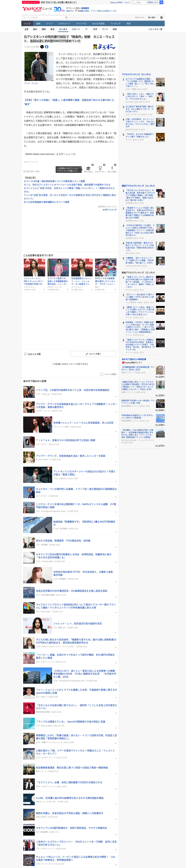Open the ライブ tab in main navigation

point(49,24)
